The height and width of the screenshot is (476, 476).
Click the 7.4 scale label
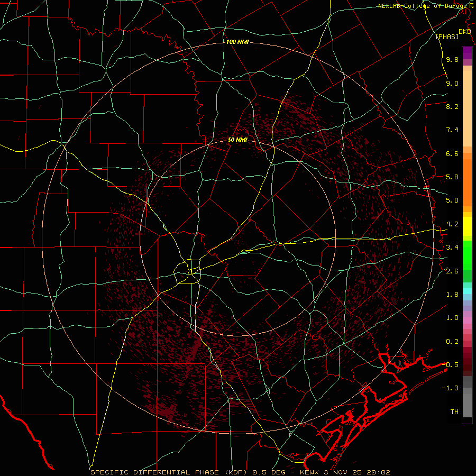[452, 130]
